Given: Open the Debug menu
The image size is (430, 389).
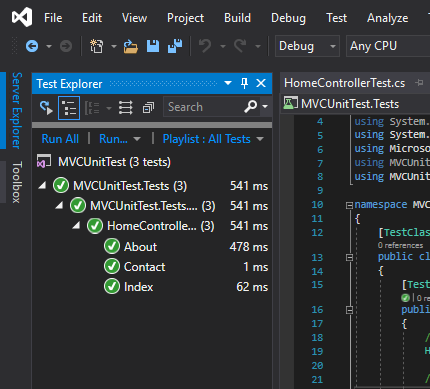Looking at the screenshot, I should click(x=288, y=18).
